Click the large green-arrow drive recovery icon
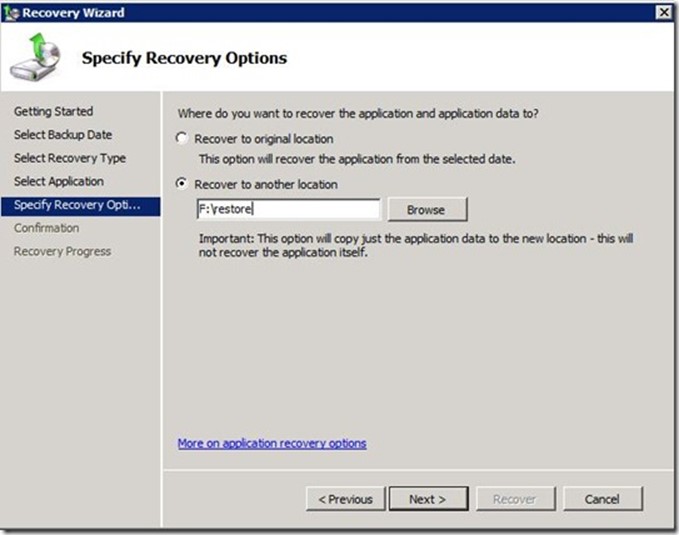The width and height of the screenshot is (679, 535). click(35, 57)
